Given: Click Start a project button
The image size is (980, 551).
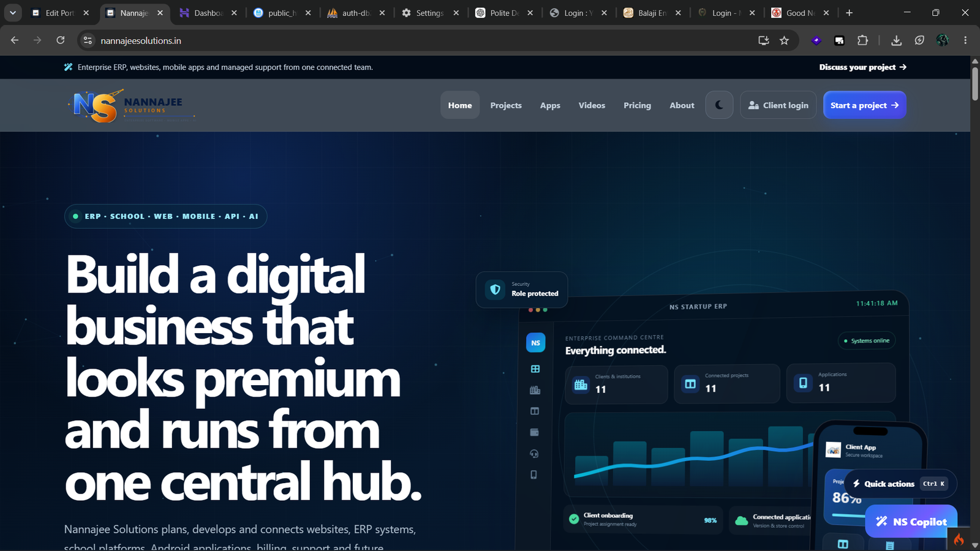Looking at the screenshot, I should click(865, 105).
